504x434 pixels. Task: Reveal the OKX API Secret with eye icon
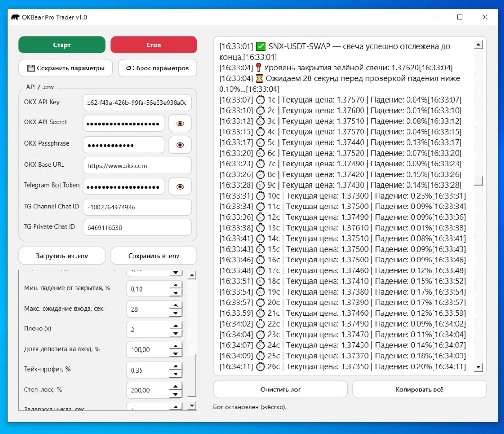coord(180,123)
